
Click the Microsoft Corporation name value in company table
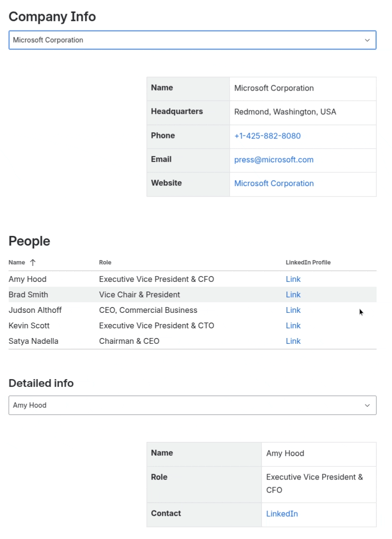pyautogui.click(x=274, y=88)
